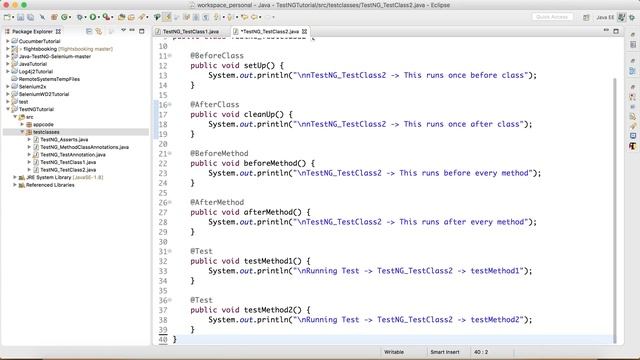Collapse the setUp method at line 11

click(170, 56)
